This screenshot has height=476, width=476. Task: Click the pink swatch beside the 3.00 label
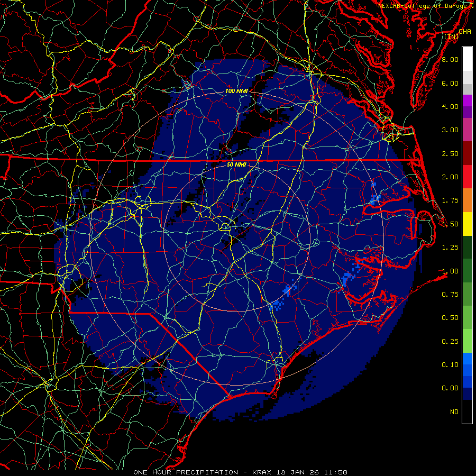tap(467, 130)
